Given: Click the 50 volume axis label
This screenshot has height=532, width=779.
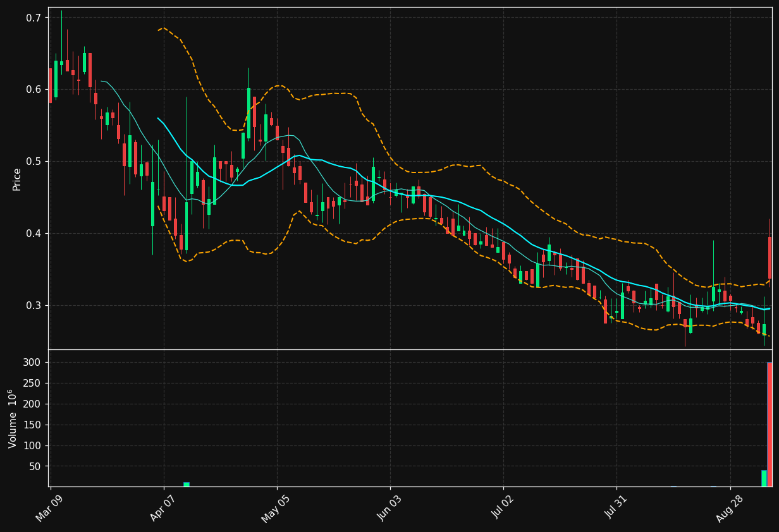Looking at the screenshot, I should click(x=36, y=467).
